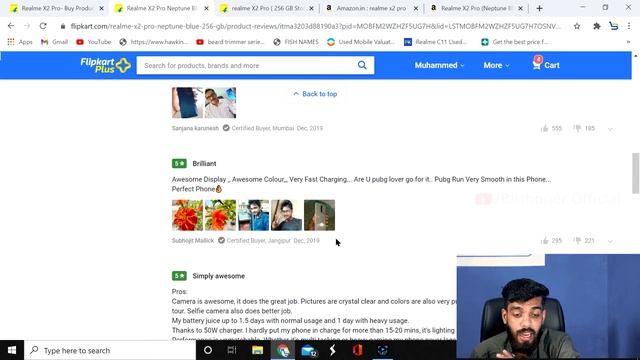Open Sanjana's review phone photo thumbnail
The image size is (640, 360).
pyautogui.click(x=187, y=102)
